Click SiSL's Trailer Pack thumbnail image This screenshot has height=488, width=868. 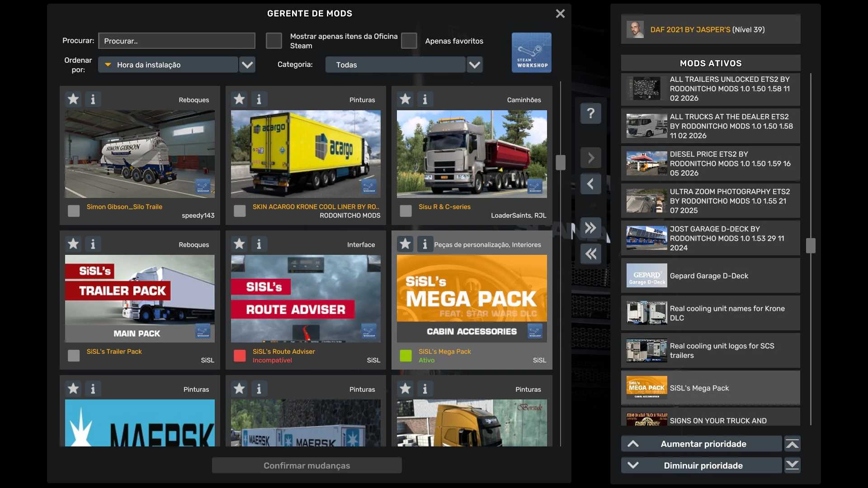point(140,299)
